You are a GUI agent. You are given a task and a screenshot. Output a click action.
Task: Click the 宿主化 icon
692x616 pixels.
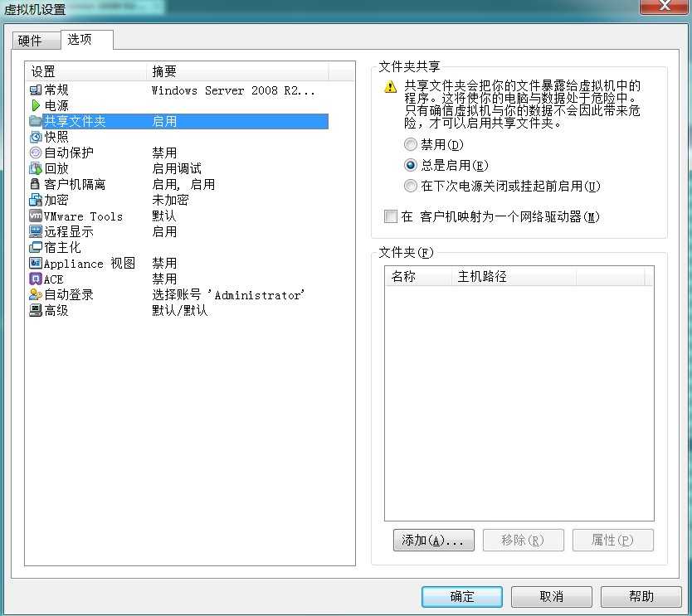tap(36, 247)
